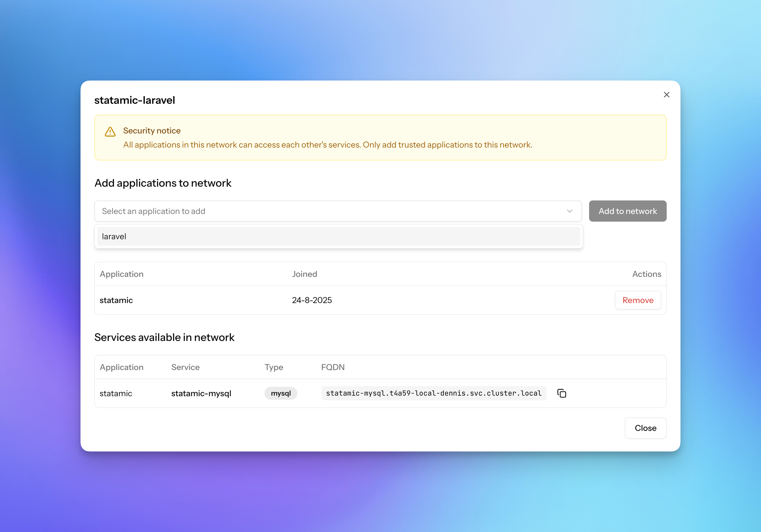
Task: Click the 'statamic-laravel' dialog title
Action: point(135,100)
